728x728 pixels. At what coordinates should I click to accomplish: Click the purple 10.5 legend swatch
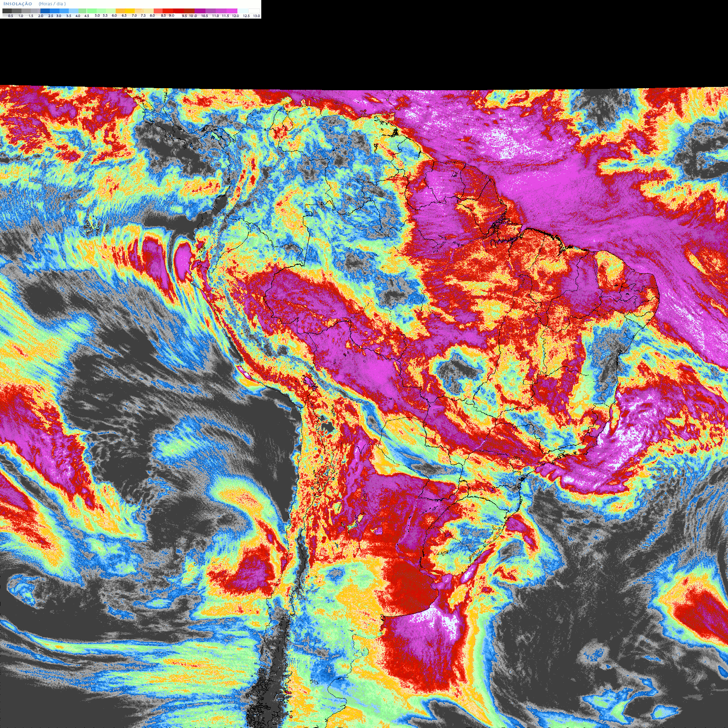pyautogui.click(x=200, y=11)
